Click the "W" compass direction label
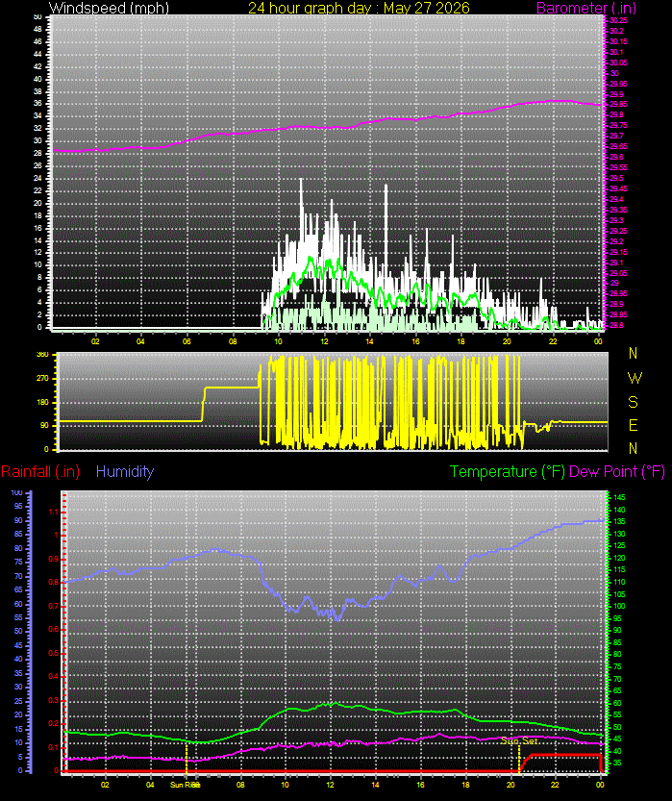 point(635,378)
